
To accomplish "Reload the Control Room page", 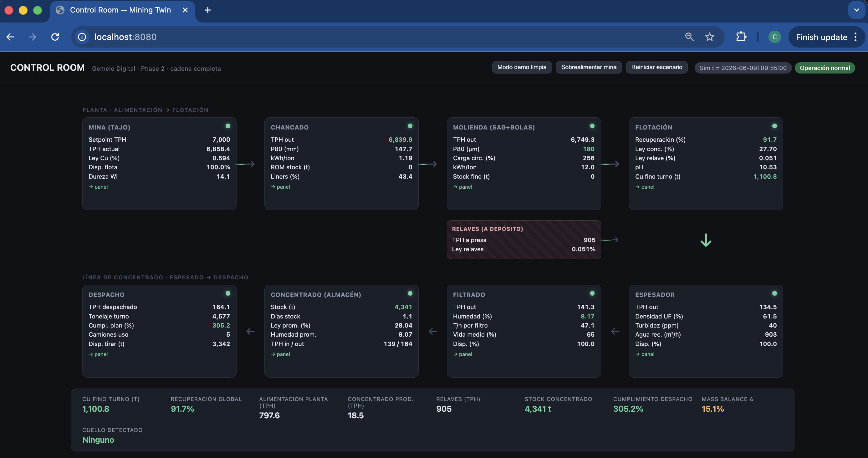I will pyautogui.click(x=55, y=37).
